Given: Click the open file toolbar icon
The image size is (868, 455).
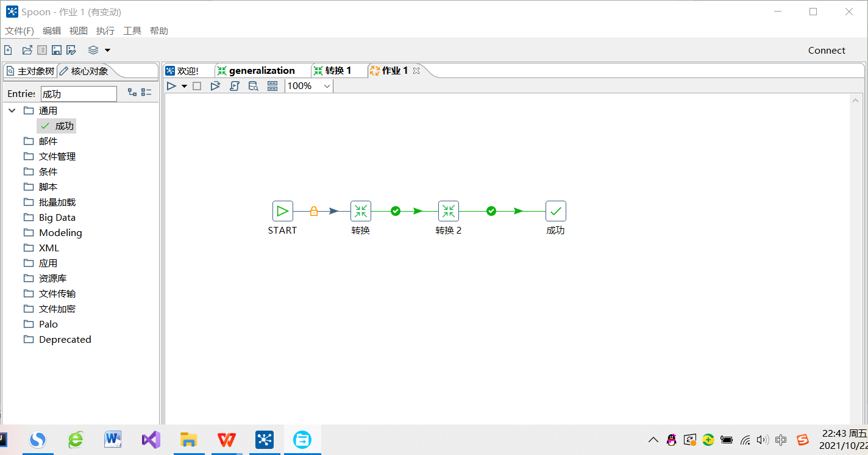Looking at the screenshot, I should coord(27,50).
